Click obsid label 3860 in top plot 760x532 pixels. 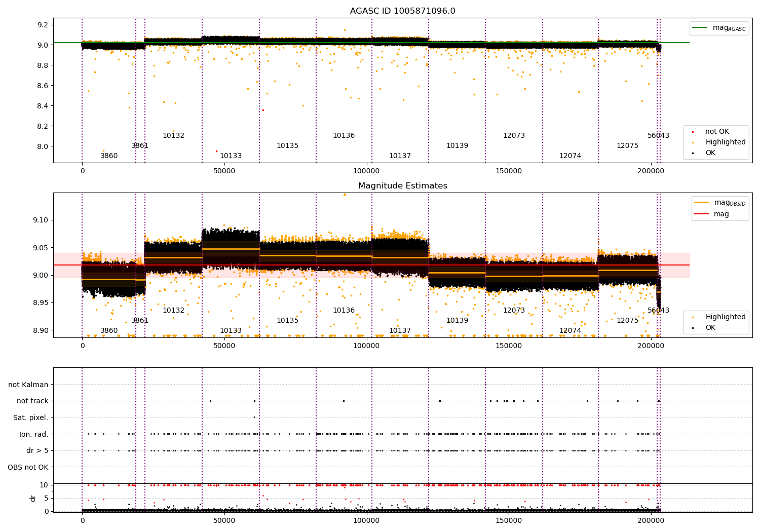coord(109,156)
